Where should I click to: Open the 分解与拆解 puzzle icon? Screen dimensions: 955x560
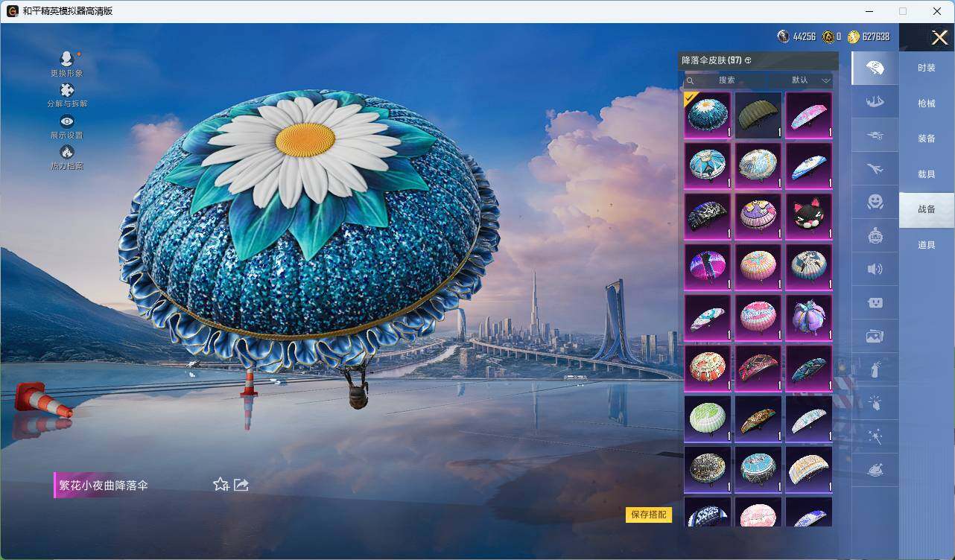point(67,90)
